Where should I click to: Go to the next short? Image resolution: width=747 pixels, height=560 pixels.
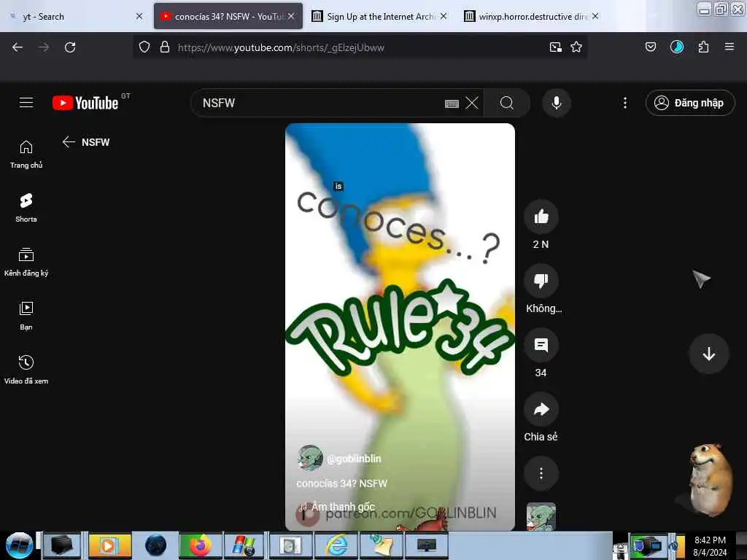click(x=709, y=354)
